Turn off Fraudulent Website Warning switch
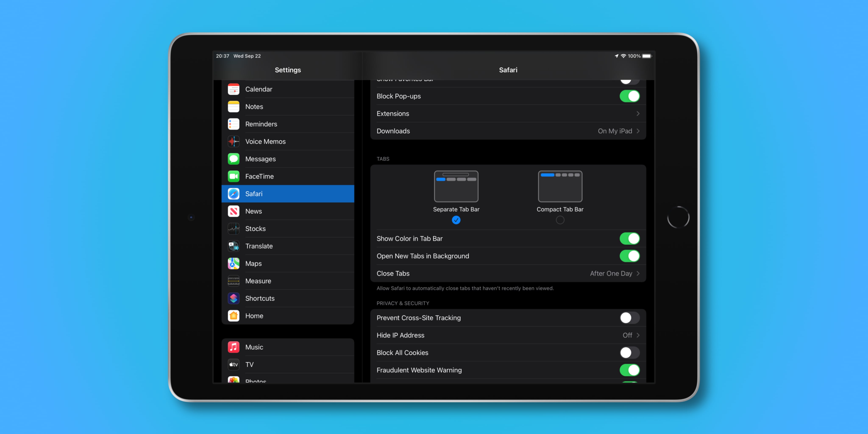Screen dimensions: 868x434 (629, 370)
